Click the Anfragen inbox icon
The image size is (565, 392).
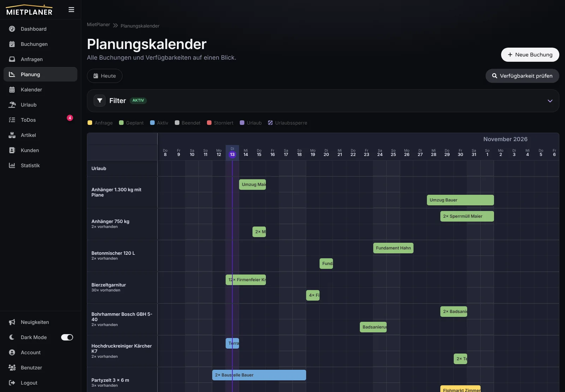pos(12,59)
